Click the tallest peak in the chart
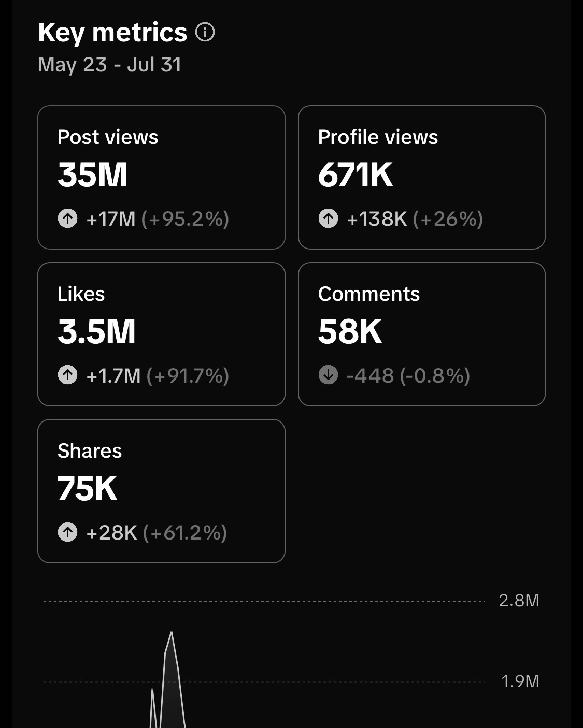Image resolution: width=583 pixels, height=728 pixels. (x=171, y=633)
